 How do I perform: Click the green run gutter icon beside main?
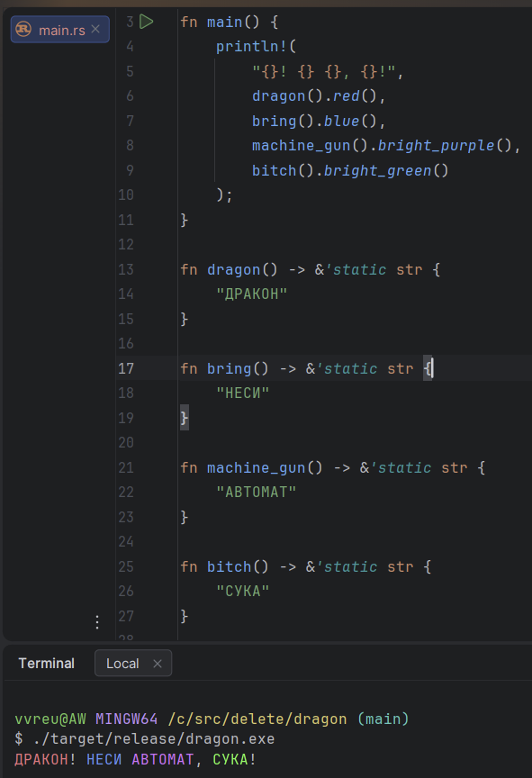146,22
